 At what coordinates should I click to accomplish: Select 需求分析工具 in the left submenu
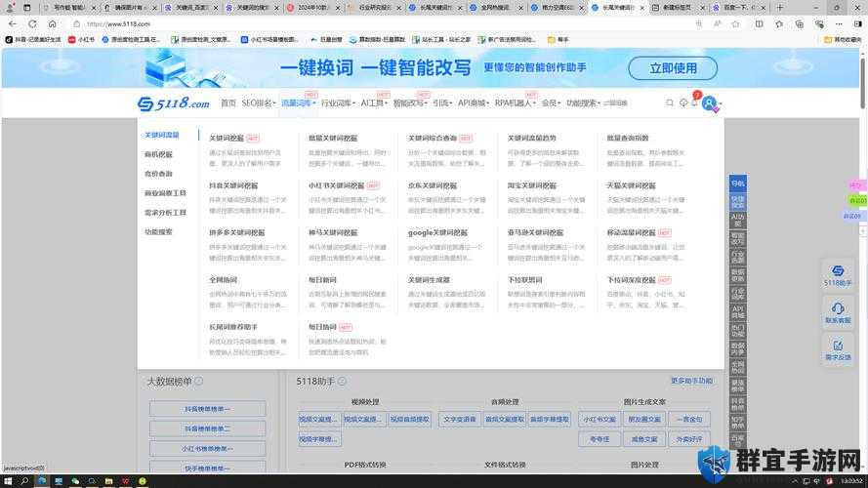pyautogui.click(x=165, y=213)
